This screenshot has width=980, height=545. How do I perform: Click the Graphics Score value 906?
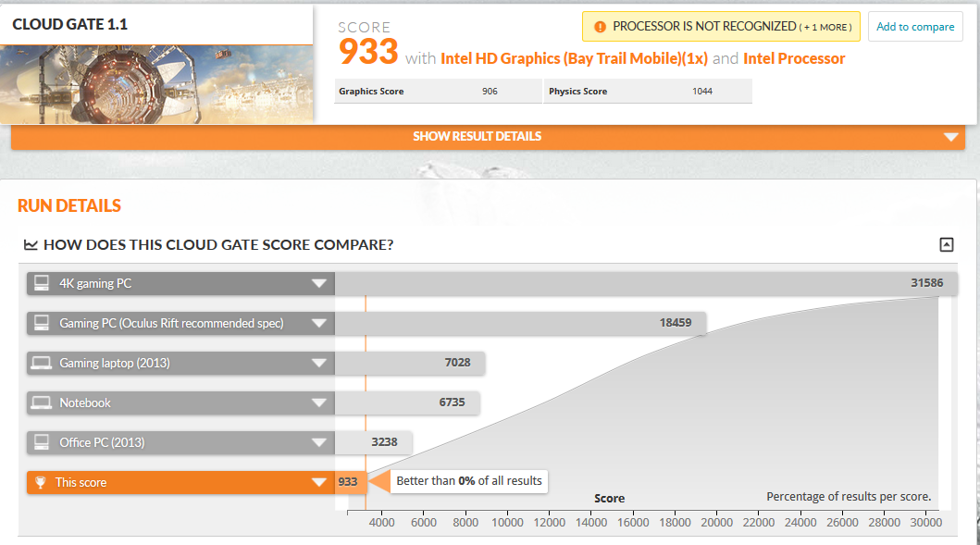490,92
